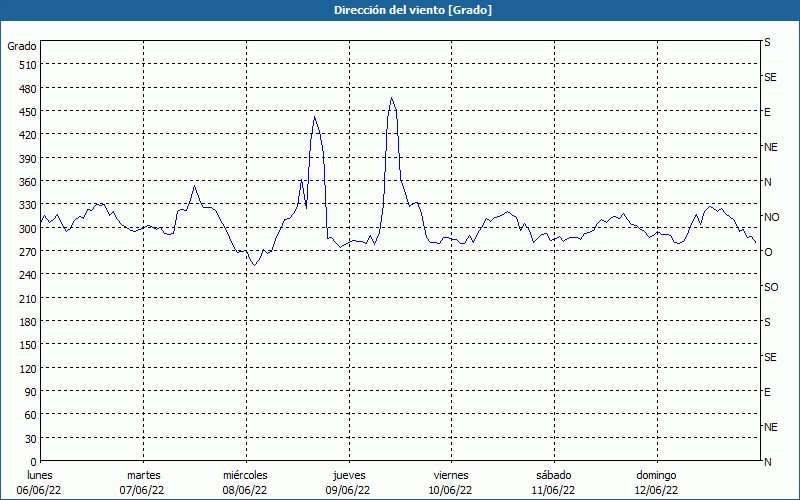Click the 390 degree axis value

coord(28,159)
